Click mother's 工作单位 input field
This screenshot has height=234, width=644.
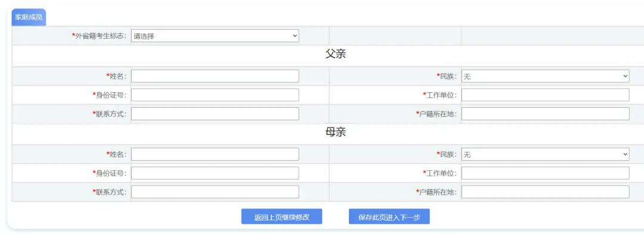point(546,173)
